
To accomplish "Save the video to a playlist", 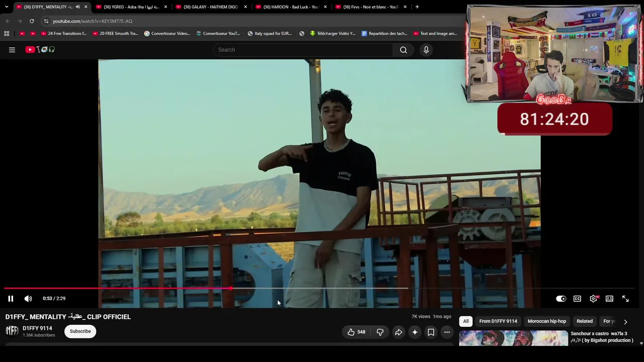I will (431, 332).
